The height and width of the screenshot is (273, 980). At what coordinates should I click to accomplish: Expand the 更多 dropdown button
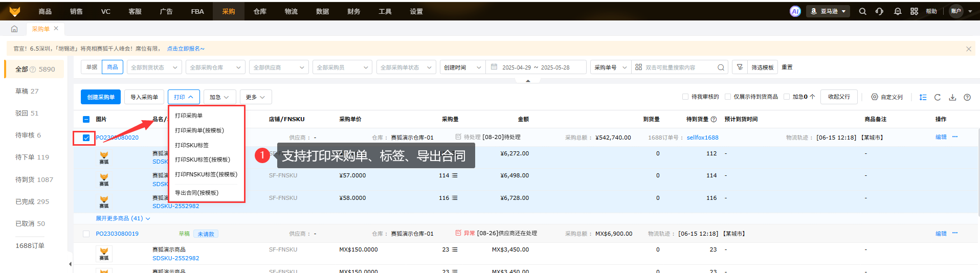click(x=255, y=97)
